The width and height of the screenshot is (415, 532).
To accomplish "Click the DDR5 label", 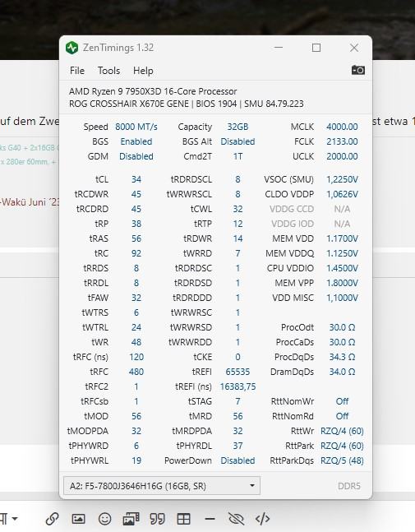I will [349, 486].
